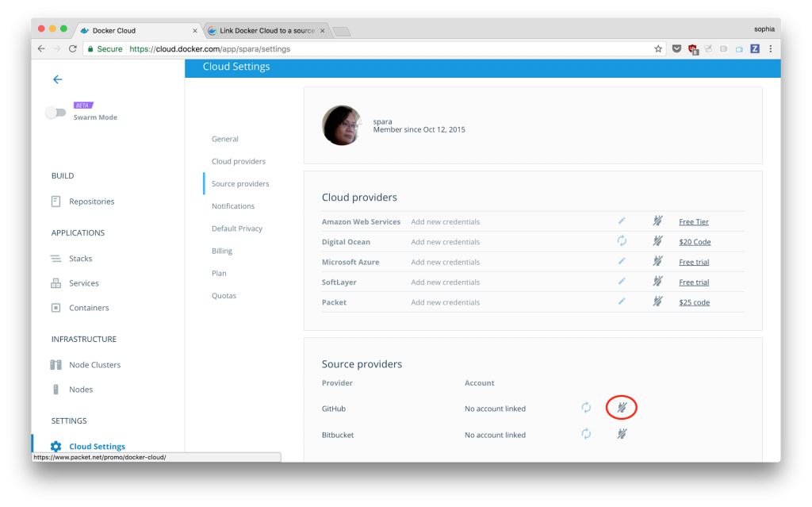Connect the GitHub account using the plug icon
This screenshot has height=507, width=812.
(x=622, y=408)
